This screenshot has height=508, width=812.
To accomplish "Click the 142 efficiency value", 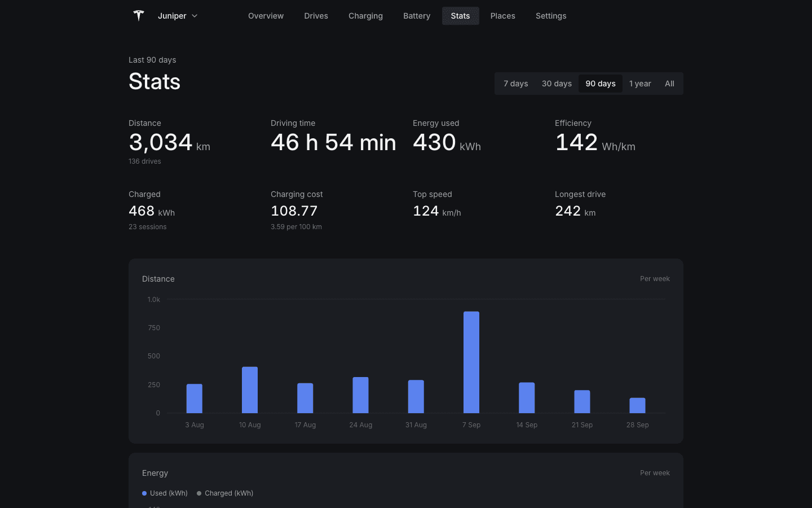I will point(576,142).
